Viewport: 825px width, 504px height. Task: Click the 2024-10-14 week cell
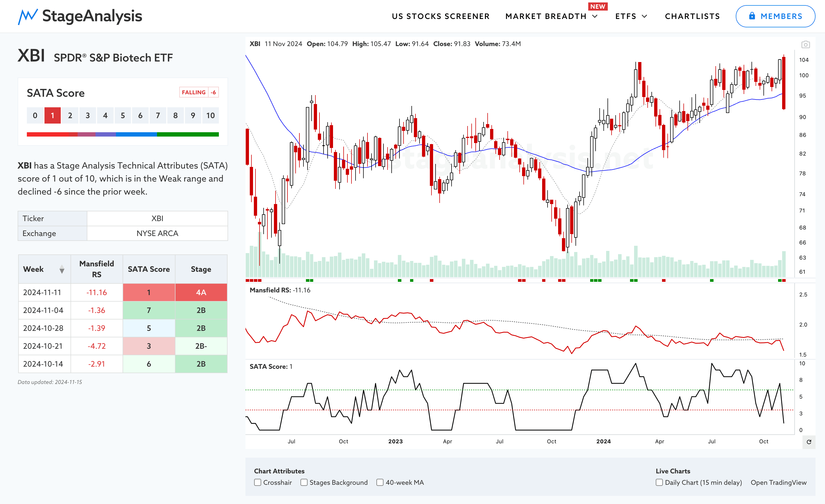(x=44, y=364)
